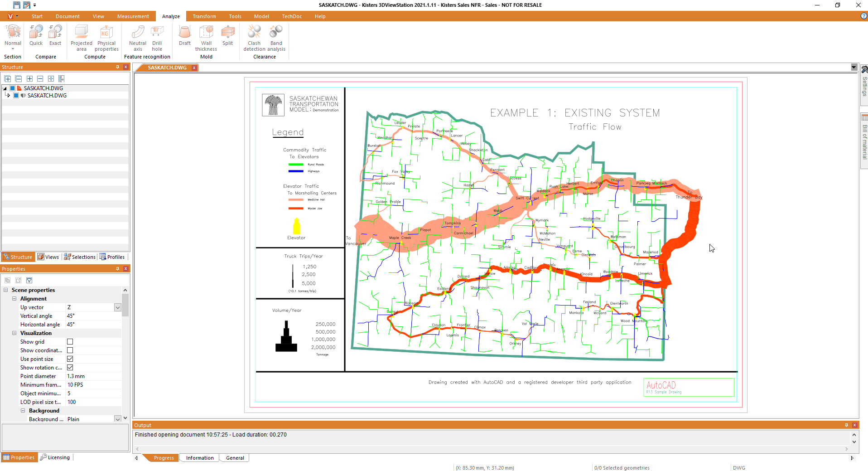Image resolution: width=868 pixels, height=471 pixels.
Task: Use Drill hole feature recognition
Action: [157, 39]
